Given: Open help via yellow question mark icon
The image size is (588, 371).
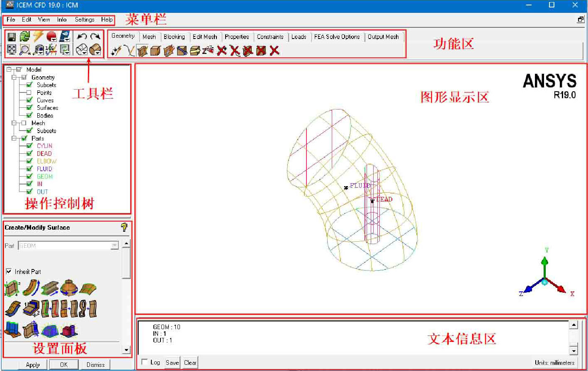Looking at the screenshot, I should point(124,227).
